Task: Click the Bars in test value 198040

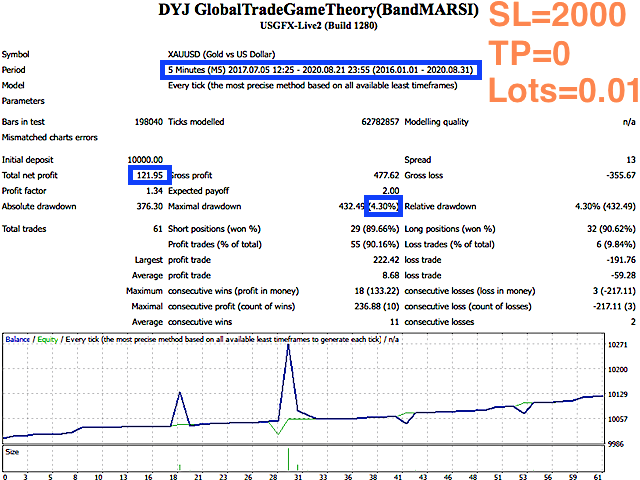Action: (149, 122)
